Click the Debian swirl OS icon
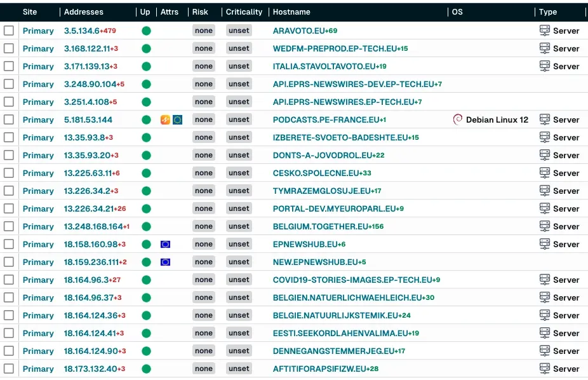Screen dimensions: 588x380 coord(457,119)
